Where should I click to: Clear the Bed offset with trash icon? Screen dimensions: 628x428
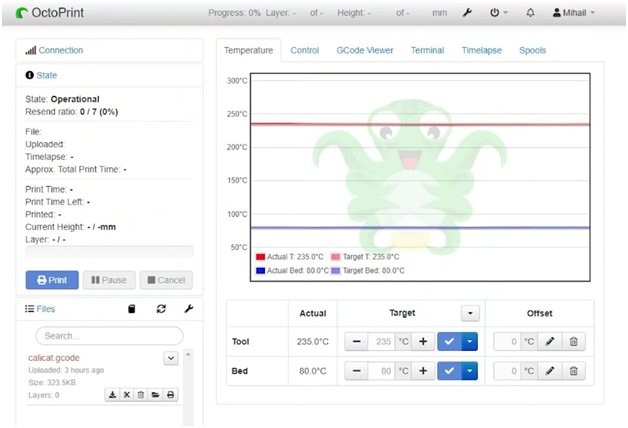click(x=573, y=371)
